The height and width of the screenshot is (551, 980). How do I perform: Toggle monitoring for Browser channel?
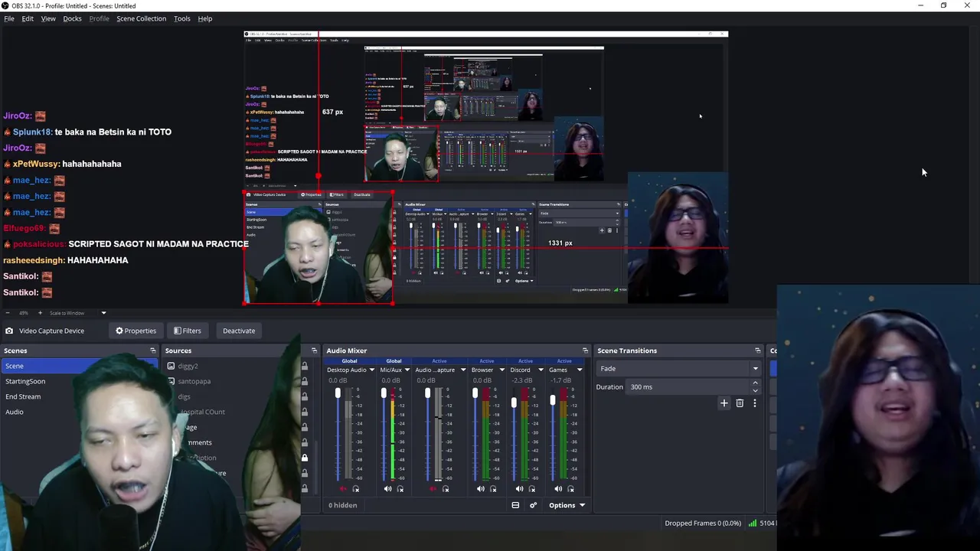(x=493, y=489)
